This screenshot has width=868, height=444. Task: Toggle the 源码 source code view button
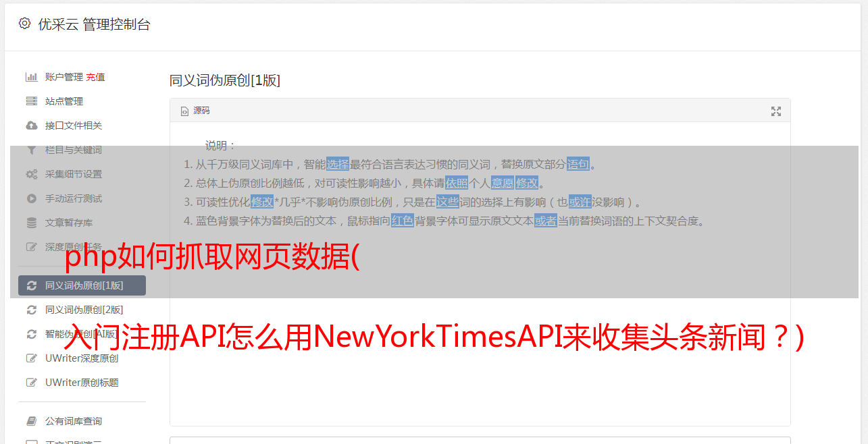coord(195,111)
